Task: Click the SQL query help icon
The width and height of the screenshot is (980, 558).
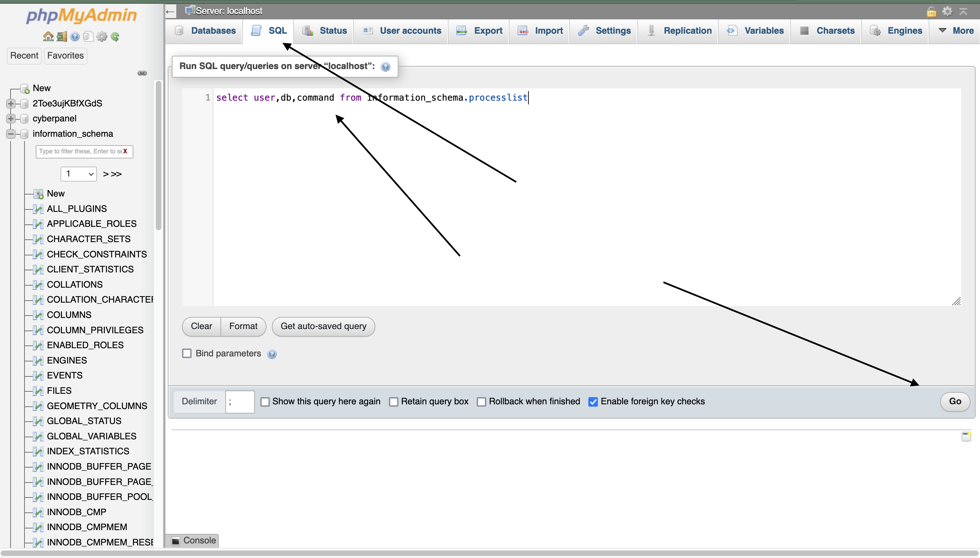Action: tap(385, 67)
